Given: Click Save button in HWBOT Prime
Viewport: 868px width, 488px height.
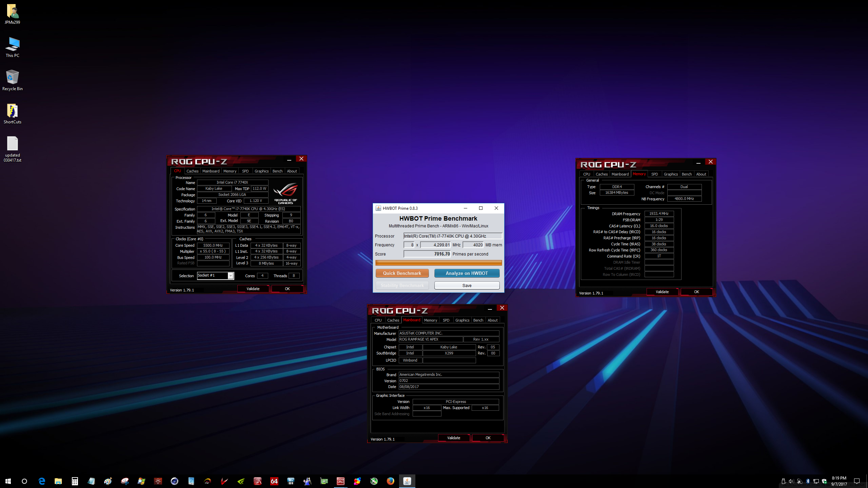Looking at the screenshot, I should pyautogui.click(x=467, y=285).
